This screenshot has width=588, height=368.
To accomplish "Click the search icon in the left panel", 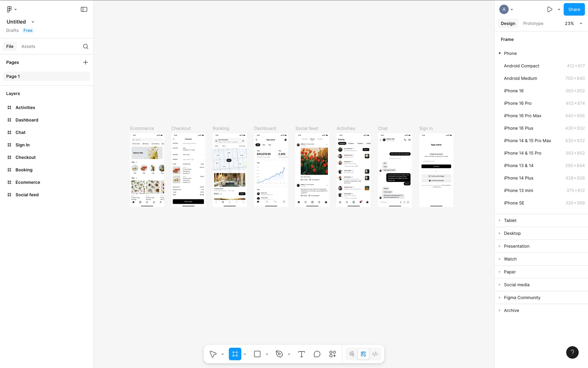I will pos(86,47).
